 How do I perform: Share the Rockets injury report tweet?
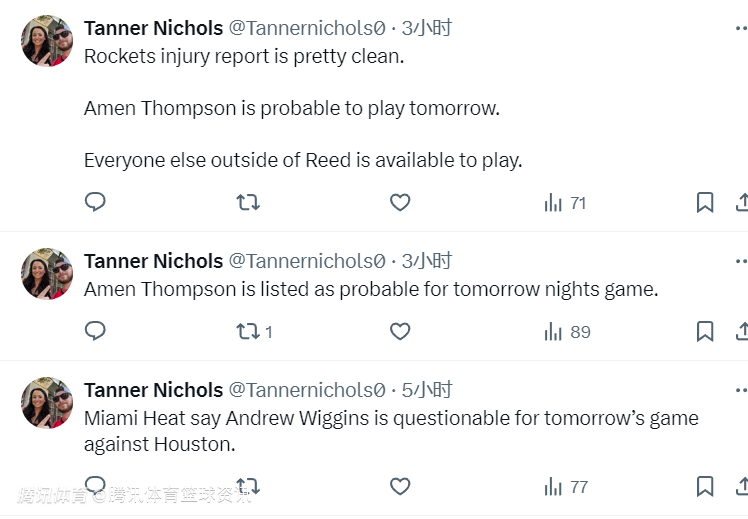[742, 203]
